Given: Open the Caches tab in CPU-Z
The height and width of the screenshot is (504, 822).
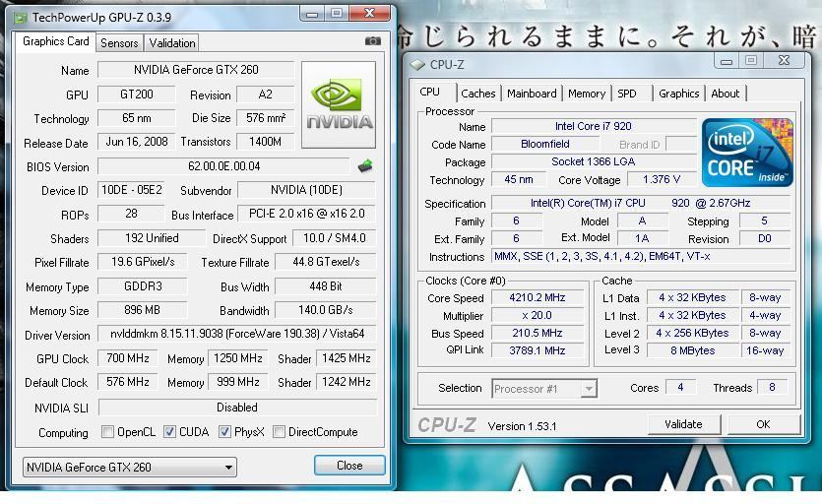Looking at the screenshot, I should [478, 94].
